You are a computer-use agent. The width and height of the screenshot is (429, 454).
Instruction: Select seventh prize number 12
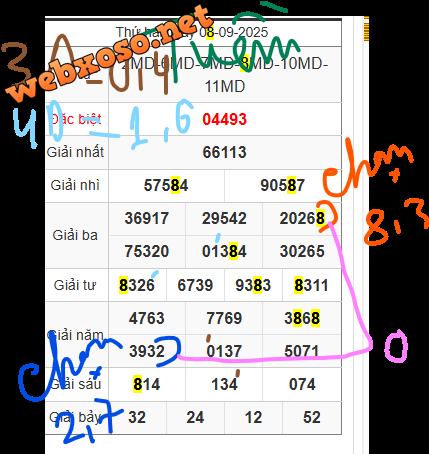pos(253,417)
